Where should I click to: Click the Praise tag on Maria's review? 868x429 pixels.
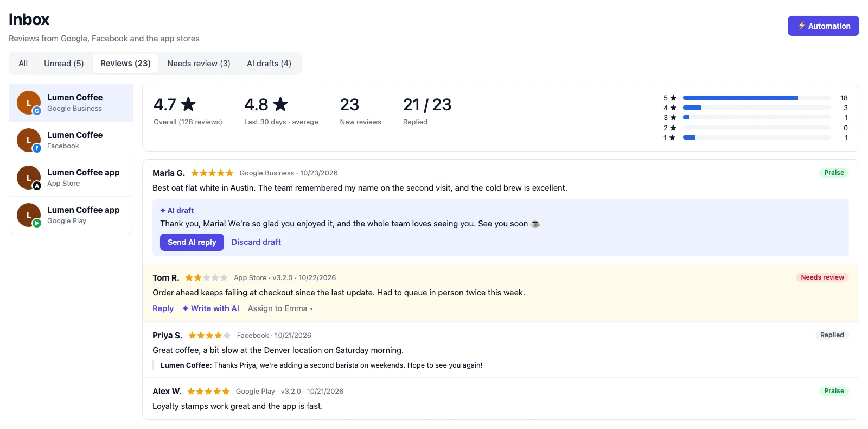coord(834,173)
